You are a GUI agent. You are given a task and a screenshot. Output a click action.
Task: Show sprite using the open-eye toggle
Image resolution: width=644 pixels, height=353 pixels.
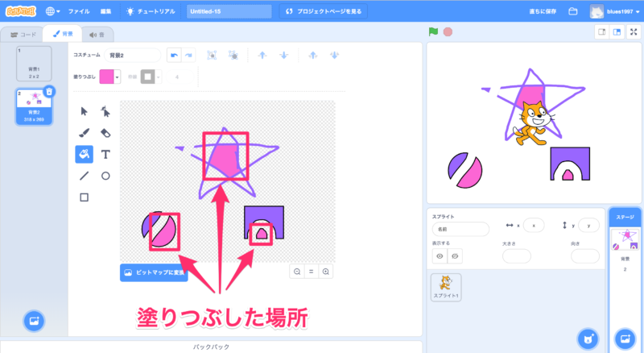(x=440, y=256)
